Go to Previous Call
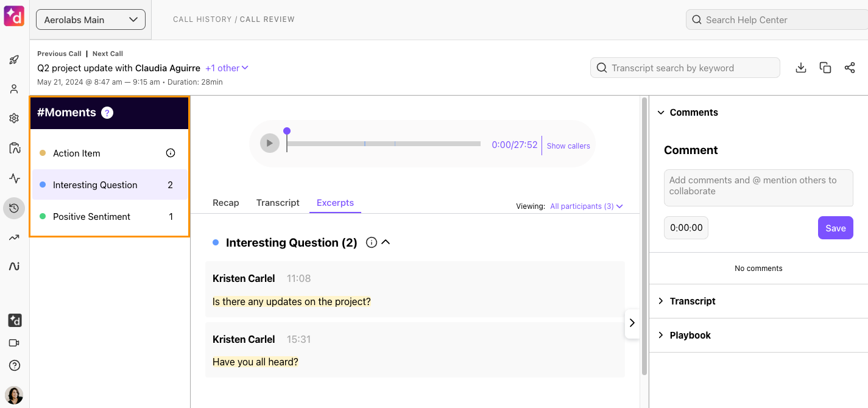 [x=59, y=54]
